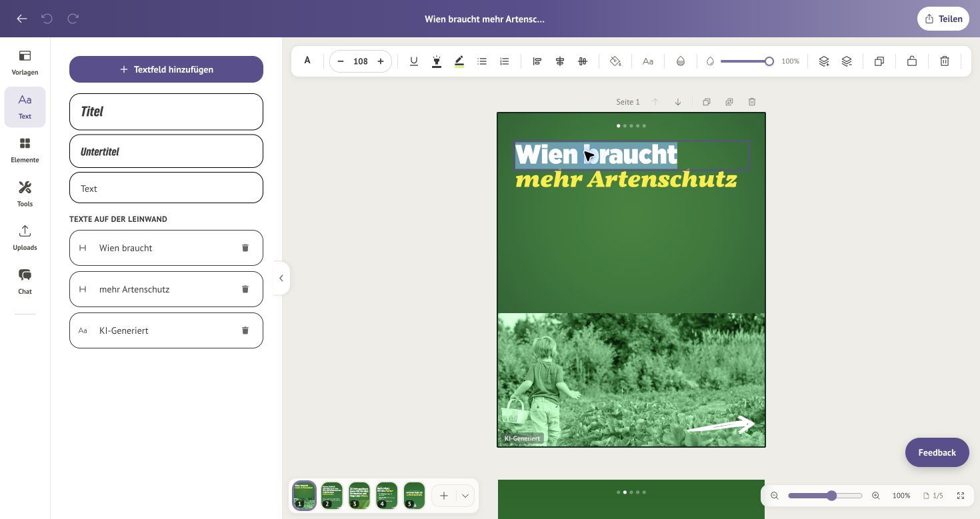Toggle lock on selected element
The width and height of the screenshot is (980, 519).
click(x=912, y=61)
